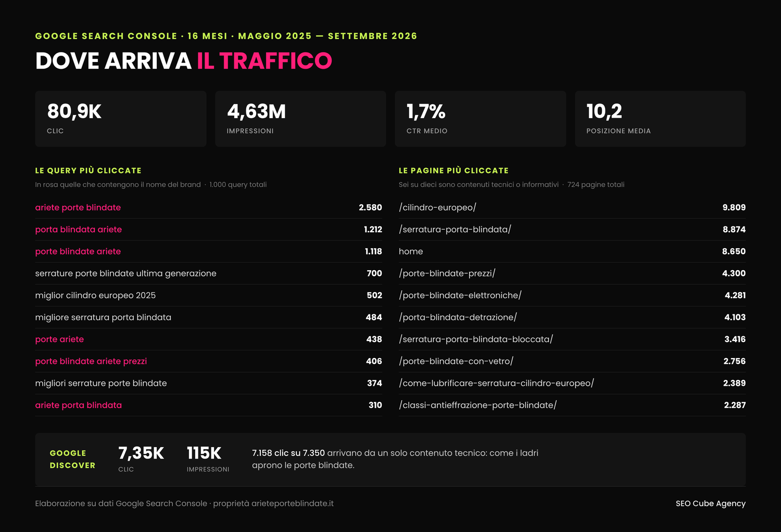Click the page click count "2.287"
781x532 pixels.
[735, 405]
